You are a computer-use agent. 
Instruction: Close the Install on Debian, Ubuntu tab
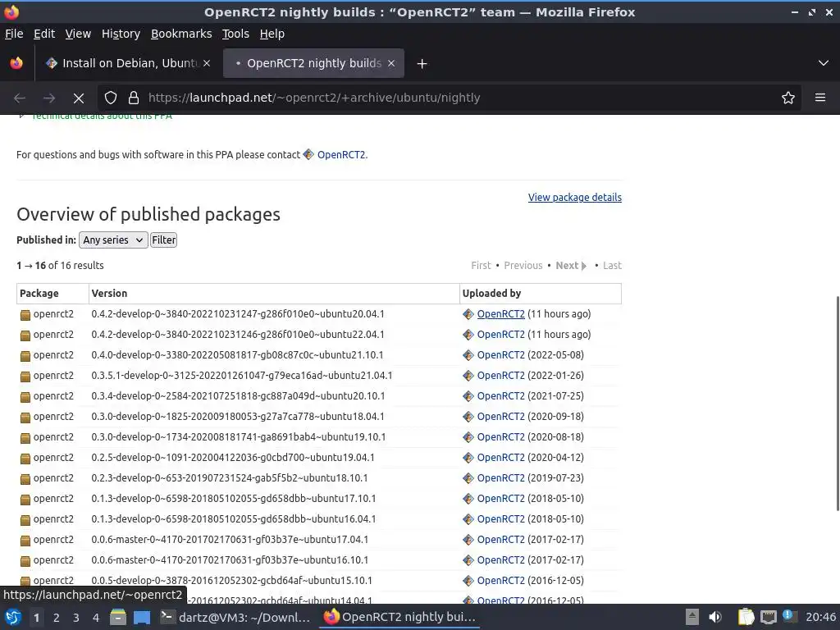[207, 63]
